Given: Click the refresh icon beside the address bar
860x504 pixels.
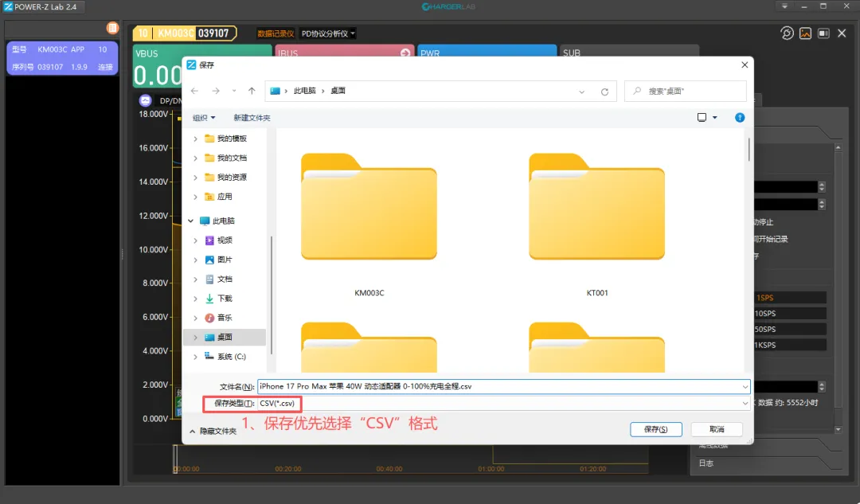Looking at the screenshot, I should point(605,92).
